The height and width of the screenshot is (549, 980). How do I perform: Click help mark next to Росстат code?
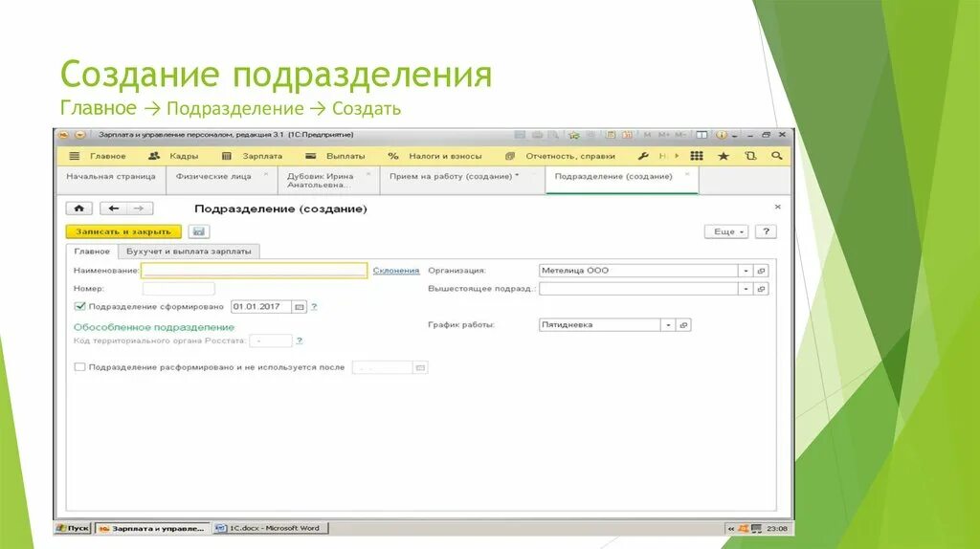(300, 341)
